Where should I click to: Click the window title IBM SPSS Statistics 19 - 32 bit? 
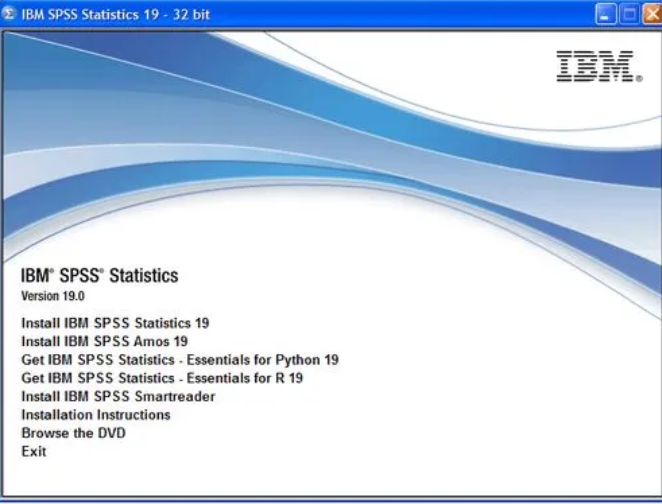pos(116,14)
